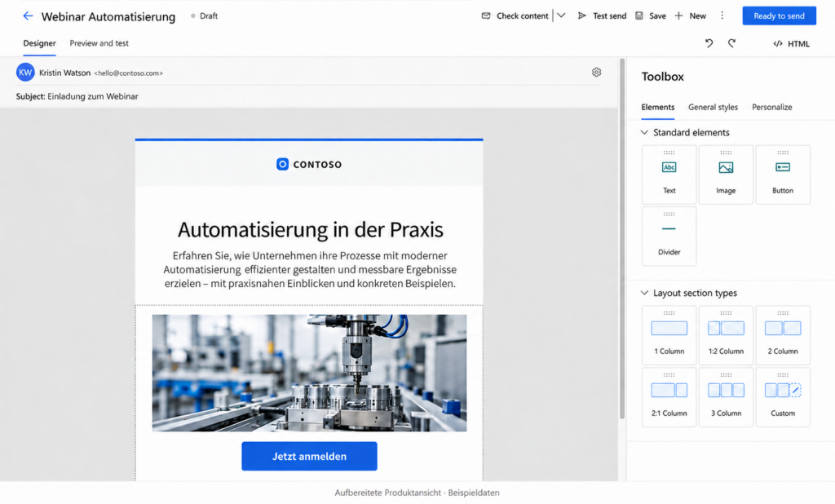835x504 pixels.
Task: Open the more options ellipsis menu
Action: [x=722, y=16]
